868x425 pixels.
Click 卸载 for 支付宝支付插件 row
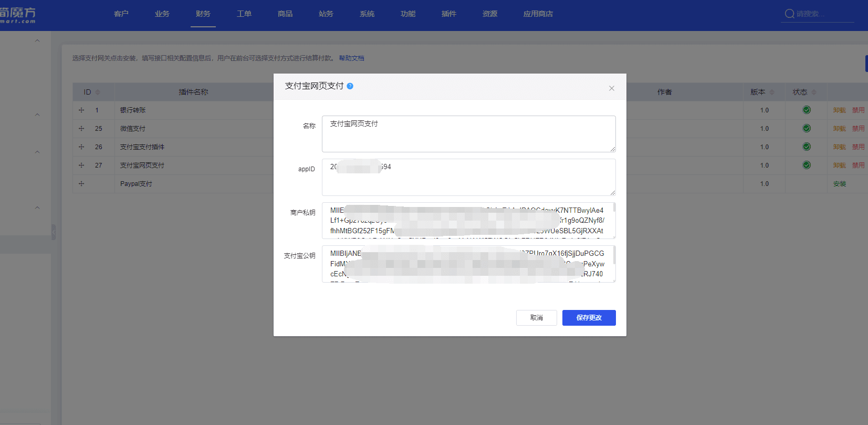tap(840, 147)
